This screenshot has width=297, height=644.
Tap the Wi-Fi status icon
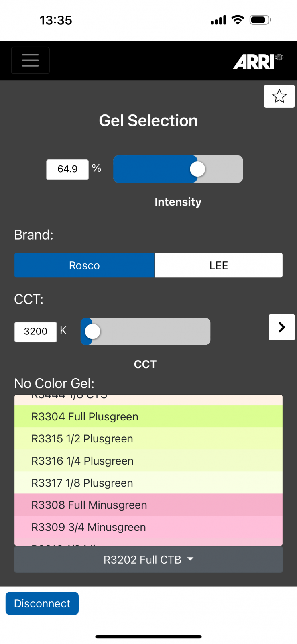(238, 20)
